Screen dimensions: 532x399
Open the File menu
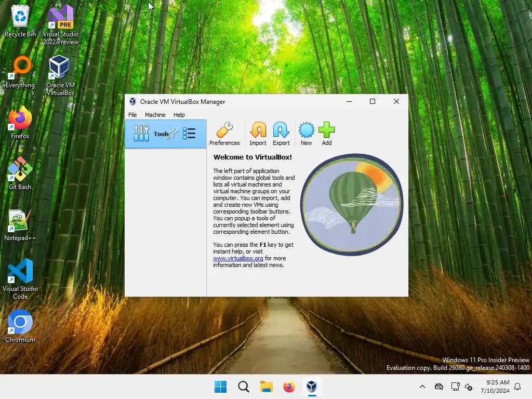[x=132, y=115]
